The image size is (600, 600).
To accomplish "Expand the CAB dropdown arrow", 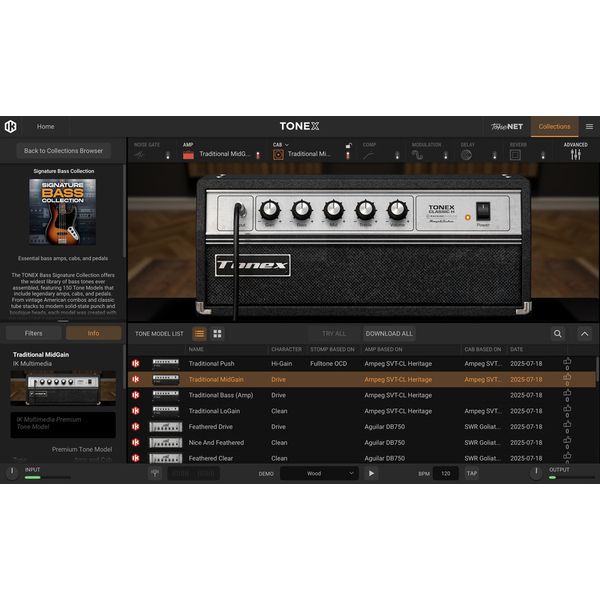I will pos(287,145).
